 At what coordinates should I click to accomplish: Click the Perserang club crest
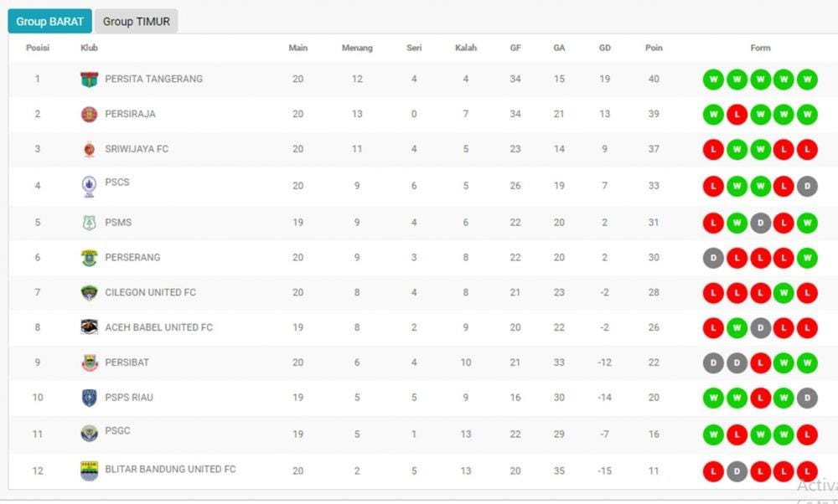click(89, 258)
